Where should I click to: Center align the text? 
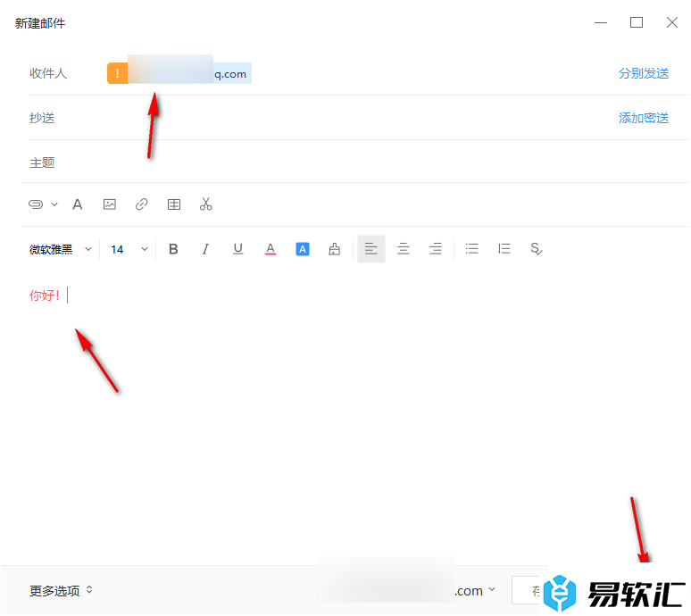coord(404,249)
